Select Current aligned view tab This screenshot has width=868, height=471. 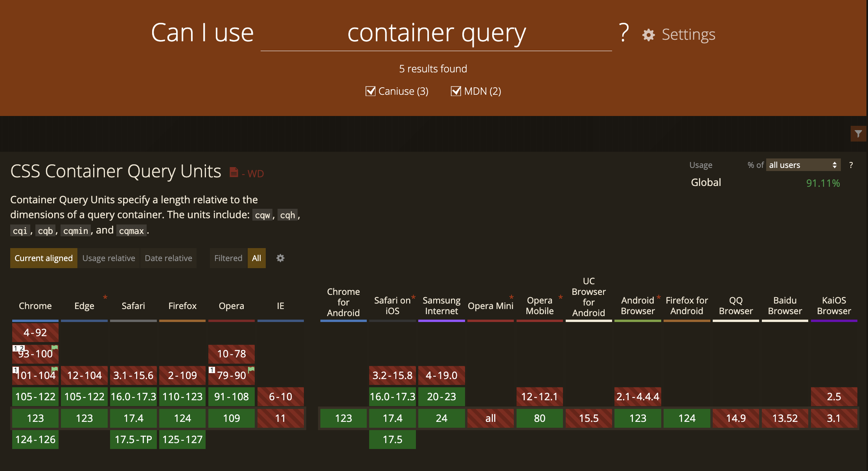point(44,258)
